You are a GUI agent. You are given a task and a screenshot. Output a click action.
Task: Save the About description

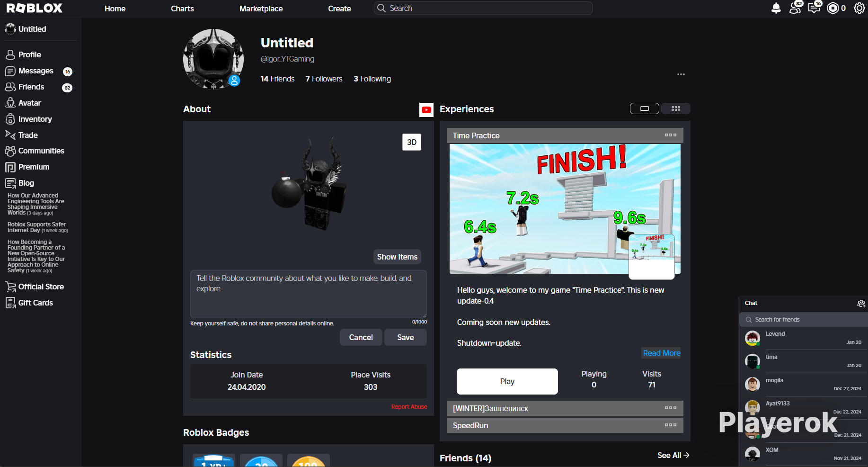[x=406, y=337]
